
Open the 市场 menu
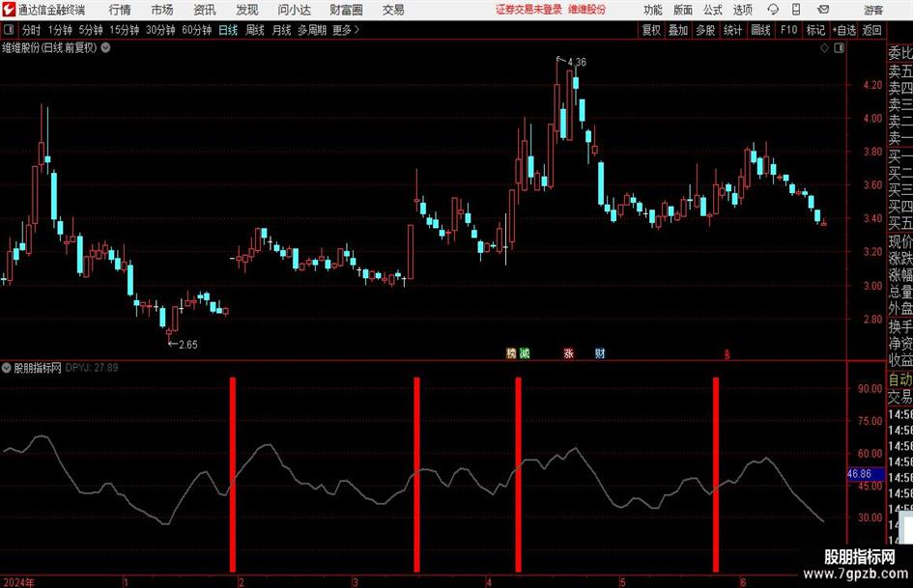click(x=162, y=10)
